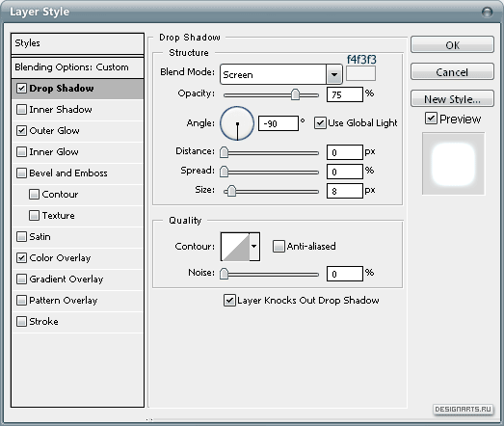Click the New Style... button
Viewport: 504px width, 426px height.
452,98
